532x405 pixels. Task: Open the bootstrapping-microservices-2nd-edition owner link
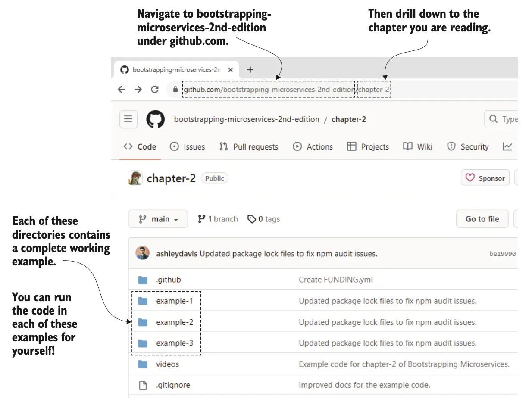(x=247, y=120)
